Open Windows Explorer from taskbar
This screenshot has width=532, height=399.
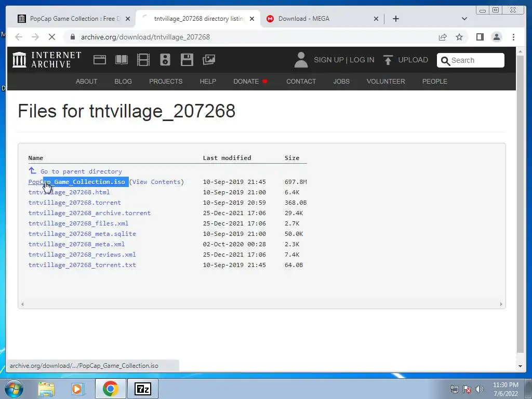[x=46, y=389]
